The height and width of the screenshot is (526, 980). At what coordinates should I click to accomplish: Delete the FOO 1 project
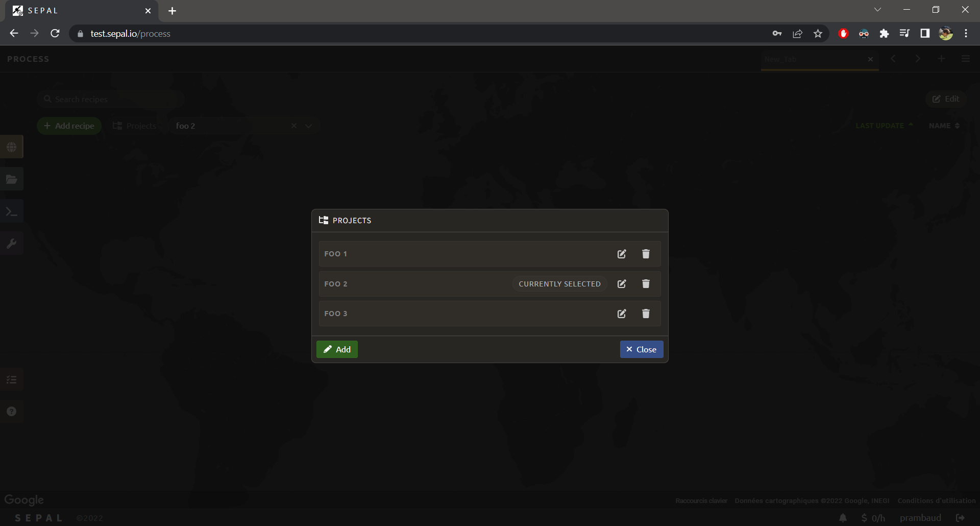[x=646, y=254]
